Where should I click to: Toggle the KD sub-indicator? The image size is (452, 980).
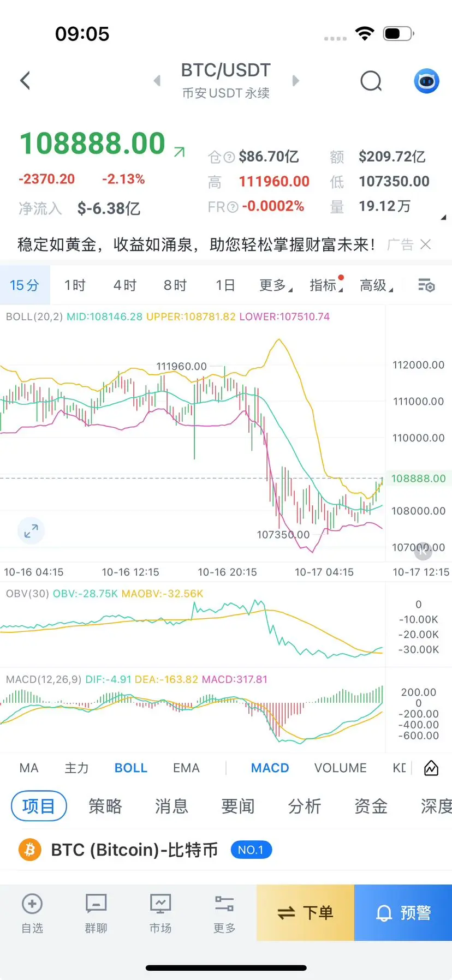399,768
